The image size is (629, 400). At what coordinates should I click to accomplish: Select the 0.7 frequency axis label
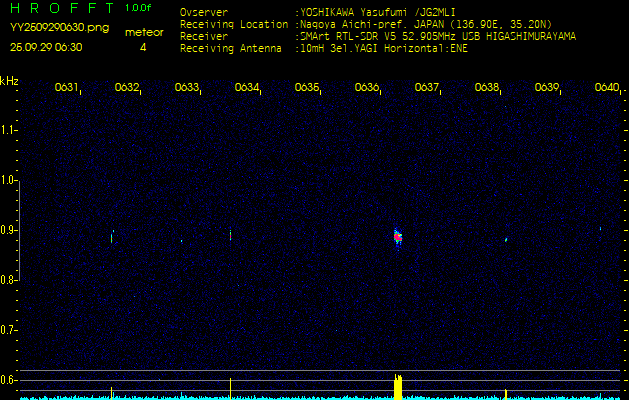click(x=9, y=329)
